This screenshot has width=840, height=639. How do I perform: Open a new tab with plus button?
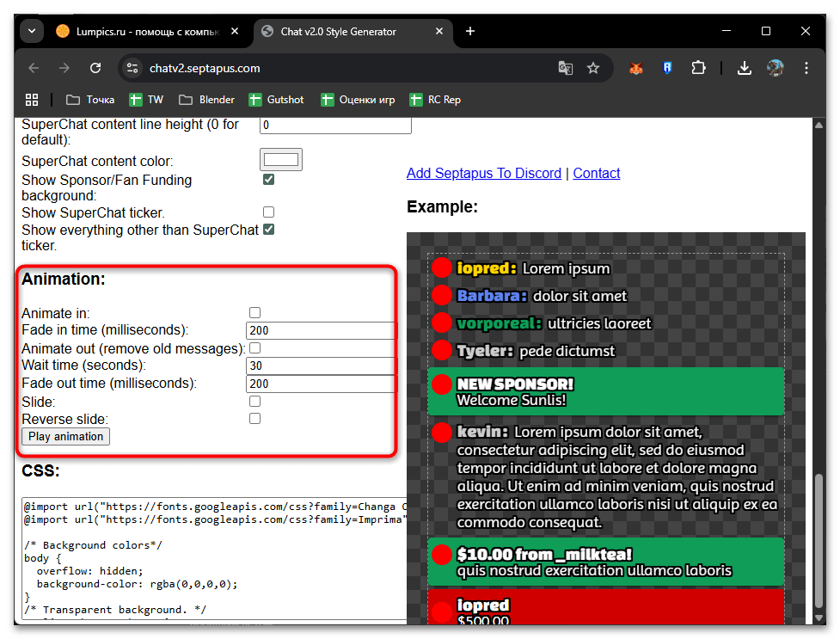coord(470,32)
